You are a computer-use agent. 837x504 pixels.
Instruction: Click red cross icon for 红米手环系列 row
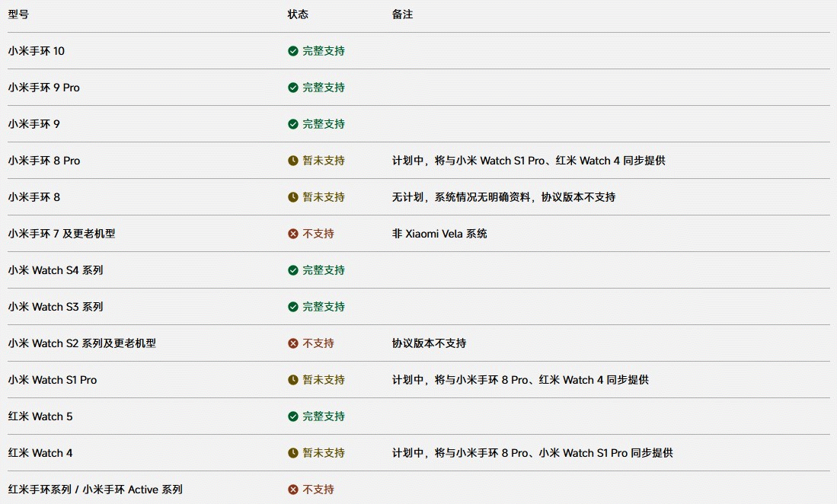293,490
